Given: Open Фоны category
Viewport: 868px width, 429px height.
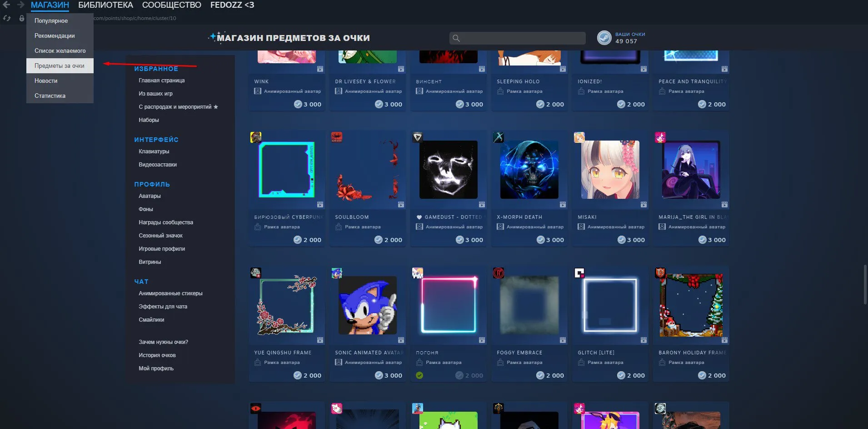Looking at the screenshot, I should [146, 209].
